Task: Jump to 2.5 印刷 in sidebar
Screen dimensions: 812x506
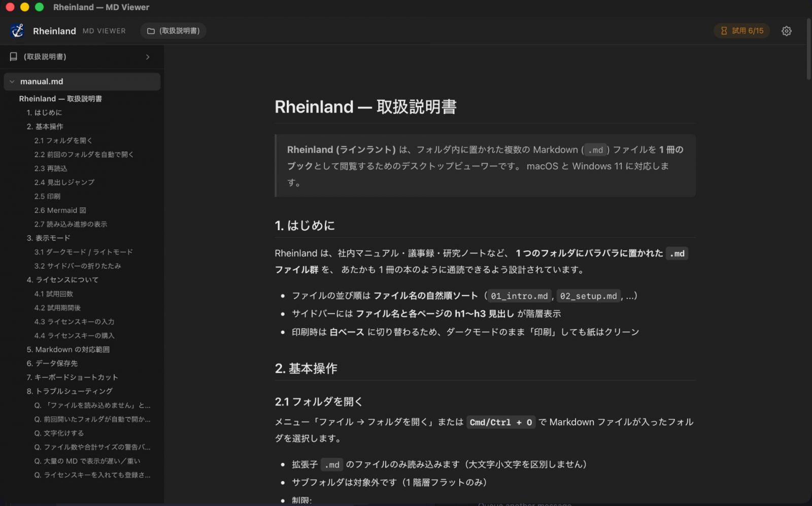Action: (x=47, y=196)
